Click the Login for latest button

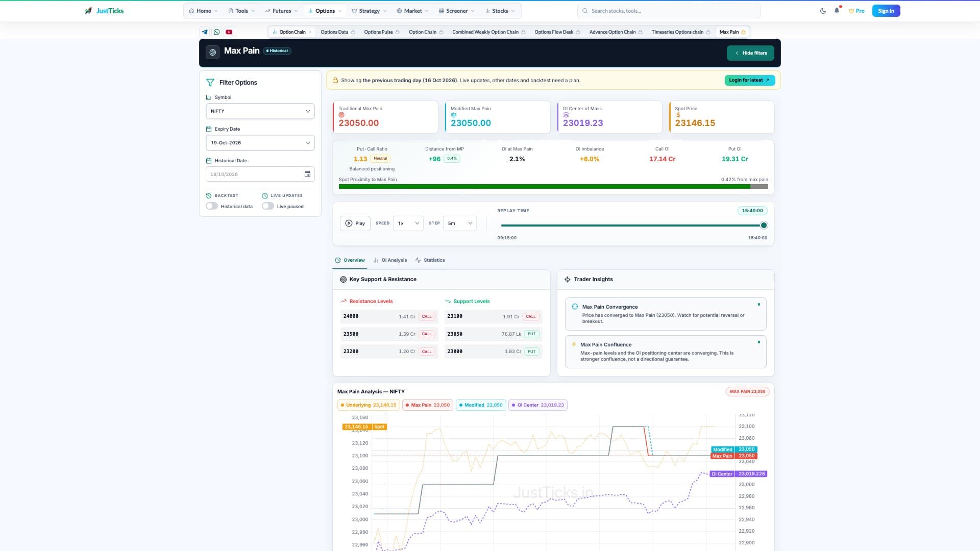tap(750, 80)
